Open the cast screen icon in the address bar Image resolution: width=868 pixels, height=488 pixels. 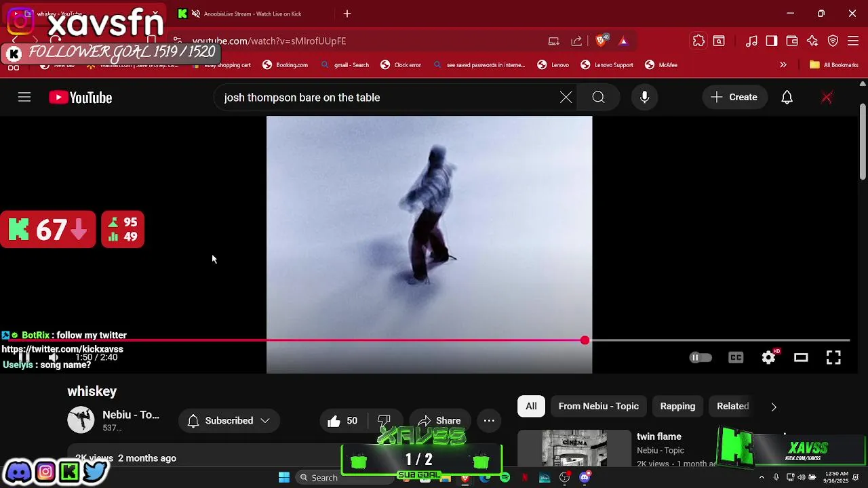(554, 41)
